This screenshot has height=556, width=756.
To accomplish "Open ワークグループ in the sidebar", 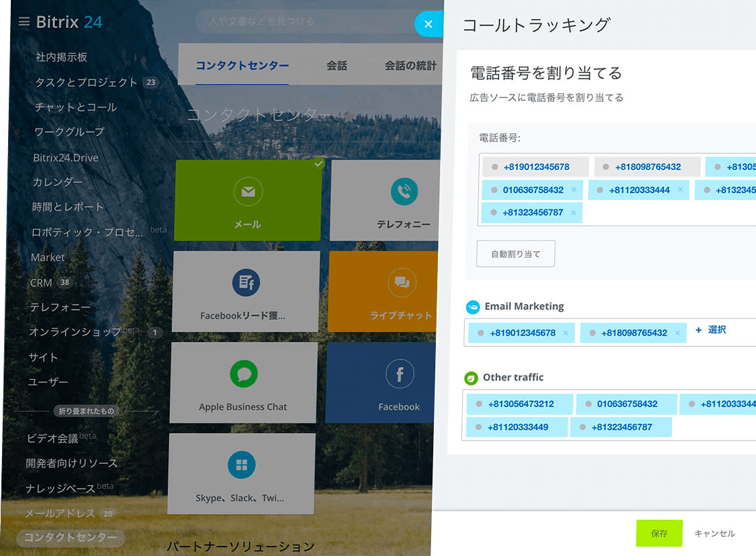I will coord(69,132).
